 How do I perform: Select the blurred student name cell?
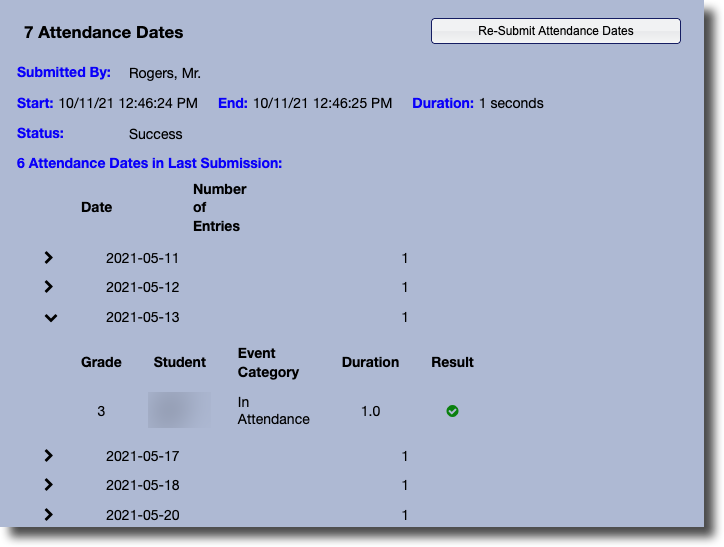[x=179, y=411]
